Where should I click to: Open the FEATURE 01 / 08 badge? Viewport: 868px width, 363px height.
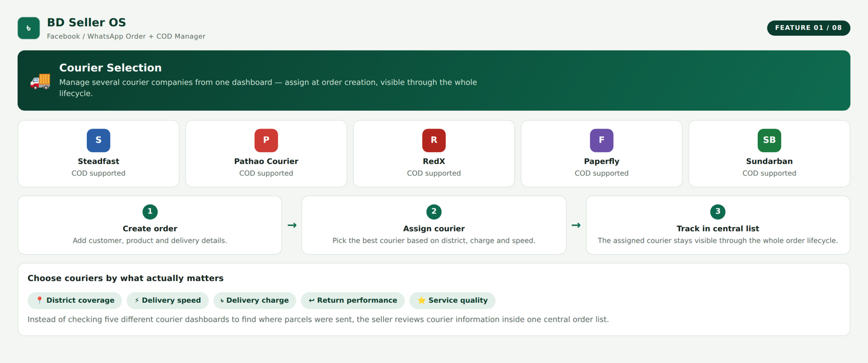click(x=808, y=28)
